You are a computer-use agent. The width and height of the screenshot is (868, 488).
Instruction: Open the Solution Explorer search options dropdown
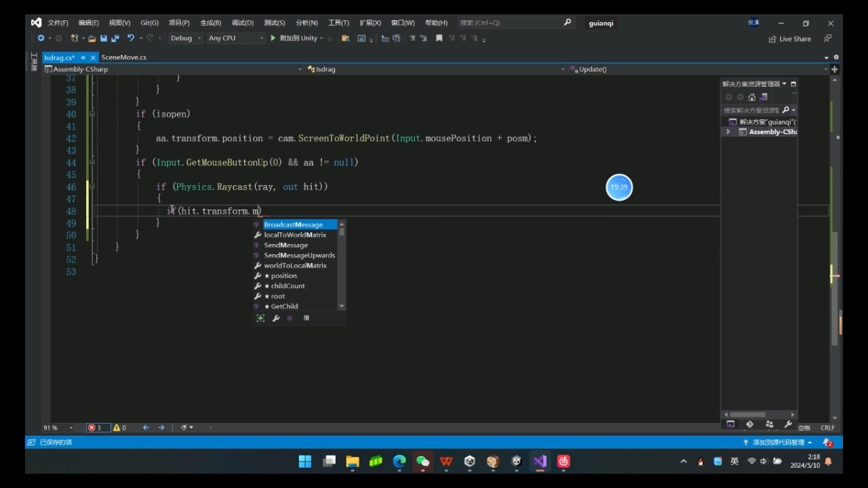coord(793,110)
